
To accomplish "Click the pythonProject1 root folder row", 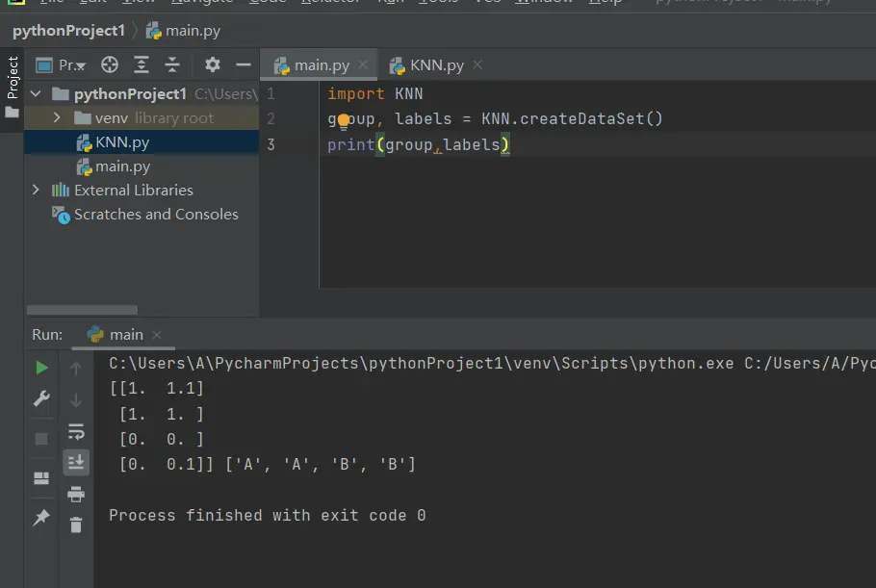I will point(142,93).
